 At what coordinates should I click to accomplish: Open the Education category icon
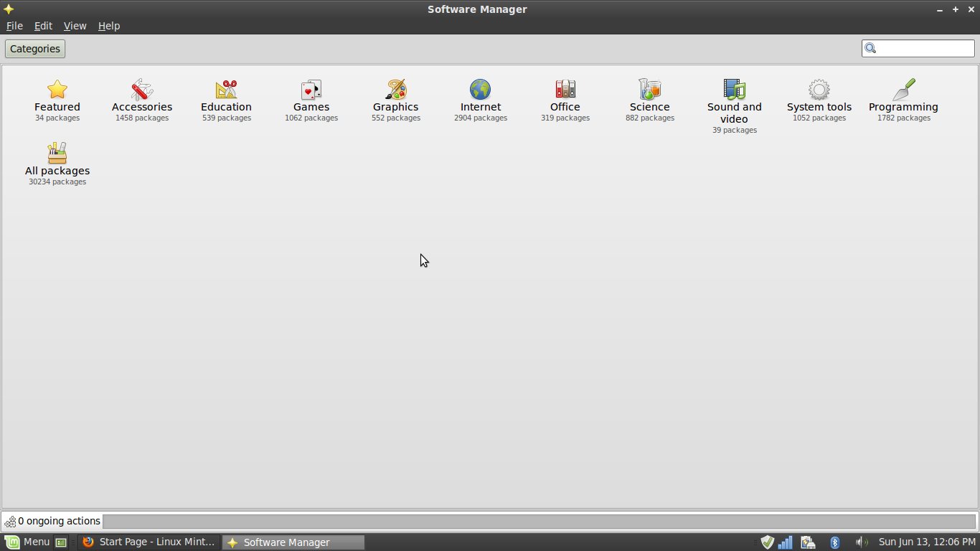click(227, 89)
